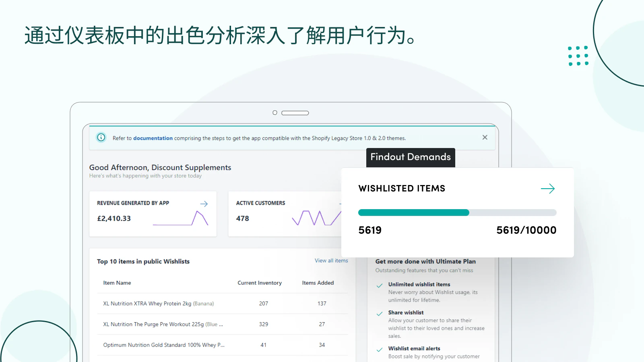Click the checkmark beside Unlimited wishlist items
Viewport: 644px width, 362px height.
pyautogui.click(x=379, y=286)
